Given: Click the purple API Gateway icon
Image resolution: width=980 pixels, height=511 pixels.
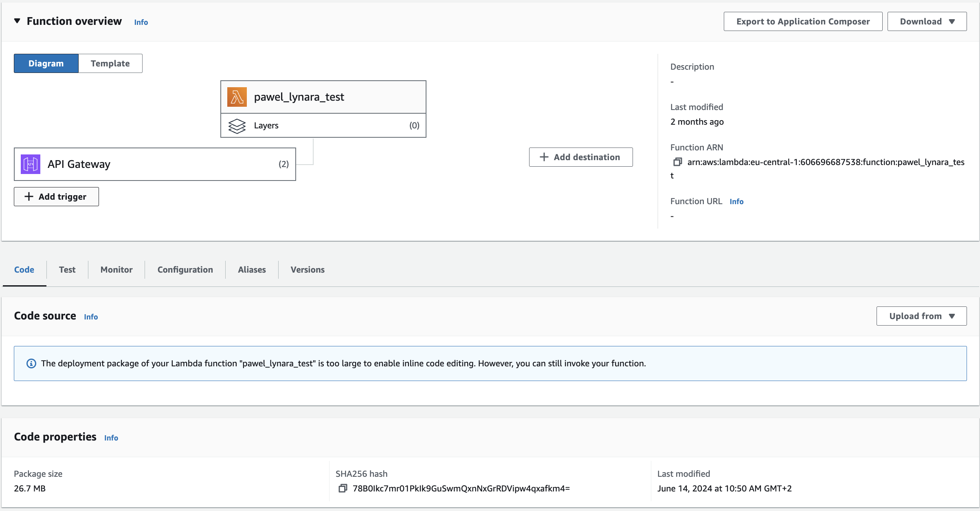Looking at the screenshot, I should coord(31,164).
